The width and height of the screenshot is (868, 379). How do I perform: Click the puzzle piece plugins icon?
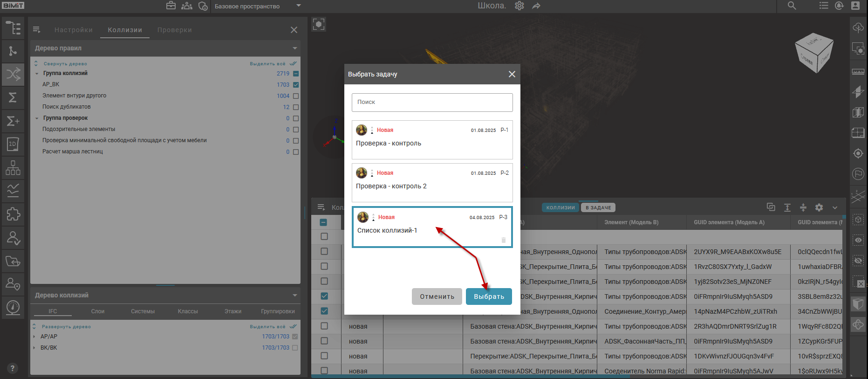click(x=13, y=214)
